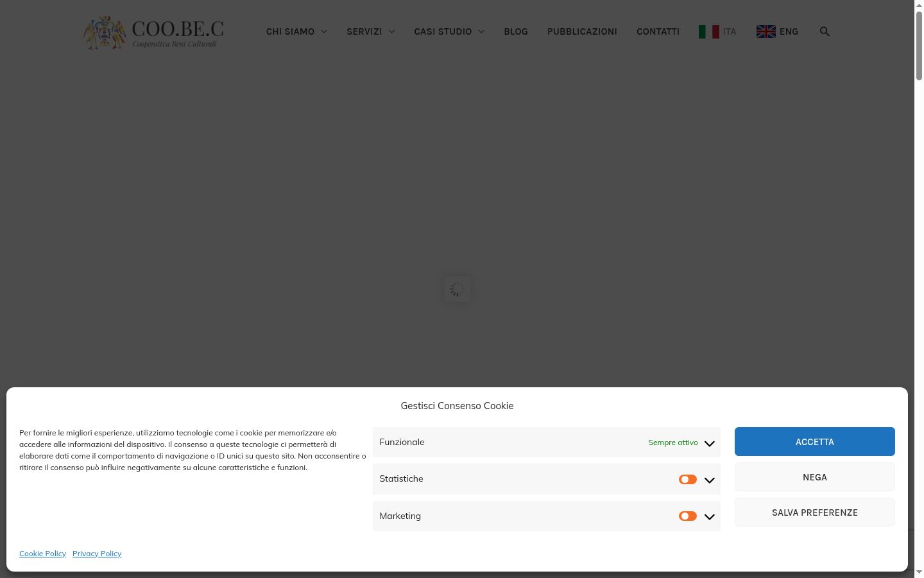Click the scrollbar up arrow
Screen dimensions: 924x578
pyautogui.click(x=919, y=4)
